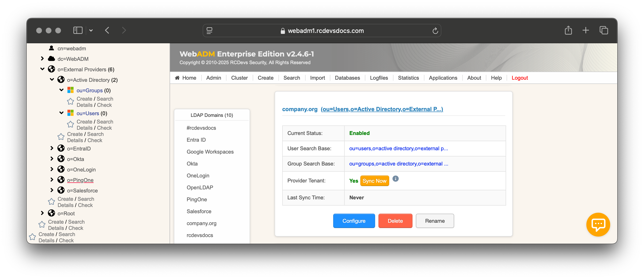
Task: Click the Rename button
Action: point(435,221)
